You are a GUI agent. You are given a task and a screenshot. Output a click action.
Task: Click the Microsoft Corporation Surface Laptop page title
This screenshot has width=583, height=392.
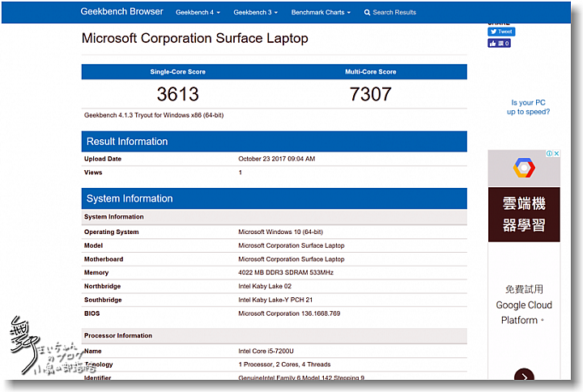click(x=195, y=38)
